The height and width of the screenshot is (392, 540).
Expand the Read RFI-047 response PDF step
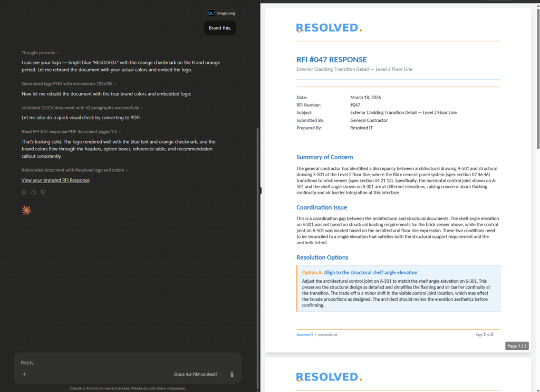(71, 131)
